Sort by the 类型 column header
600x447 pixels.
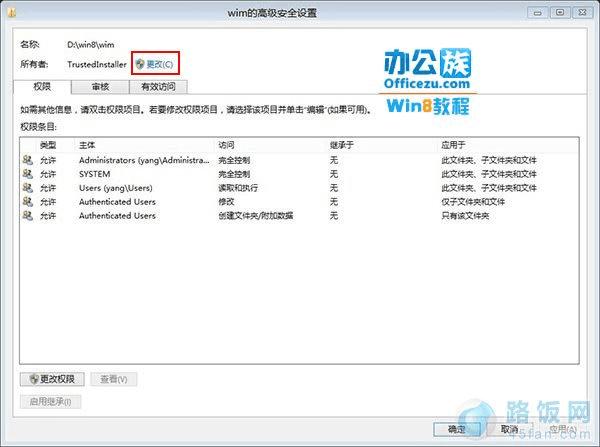click(48, 145)
